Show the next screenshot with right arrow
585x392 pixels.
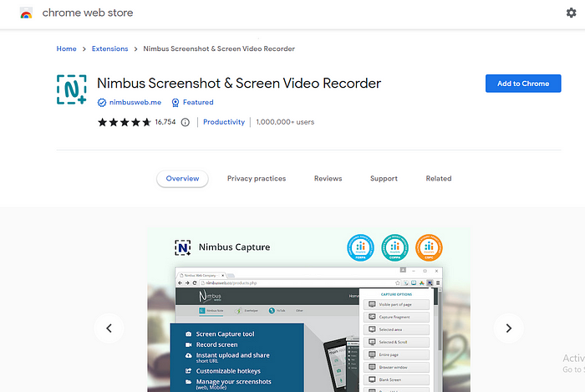coord(508,328)
